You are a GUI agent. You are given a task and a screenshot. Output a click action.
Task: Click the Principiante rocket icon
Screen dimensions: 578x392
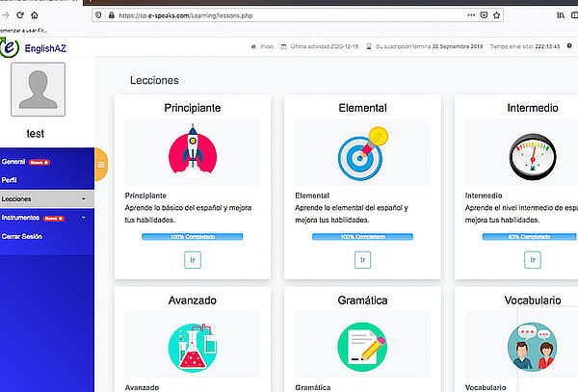[191, 153]
